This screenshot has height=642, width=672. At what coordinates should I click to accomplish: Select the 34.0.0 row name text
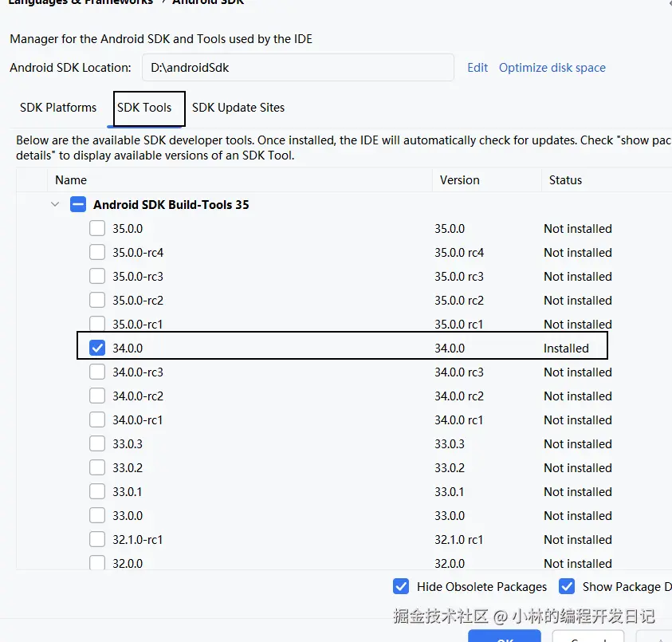pos(128,349)
